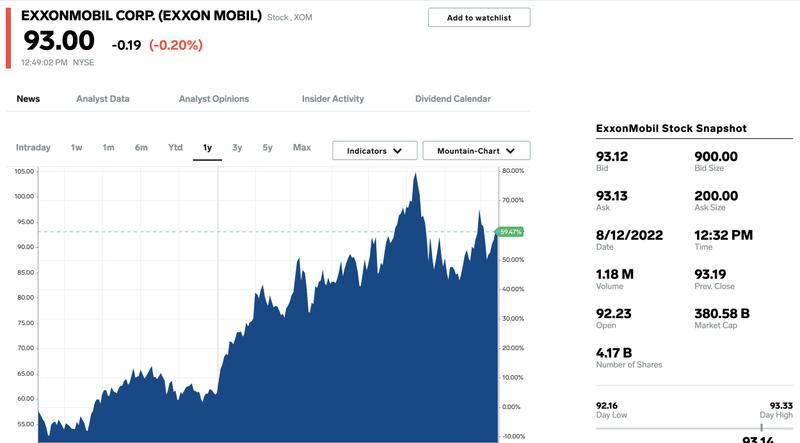Select the 1w chart range
The width and height of the screenshot is (800, 443).
click(77, 147)
